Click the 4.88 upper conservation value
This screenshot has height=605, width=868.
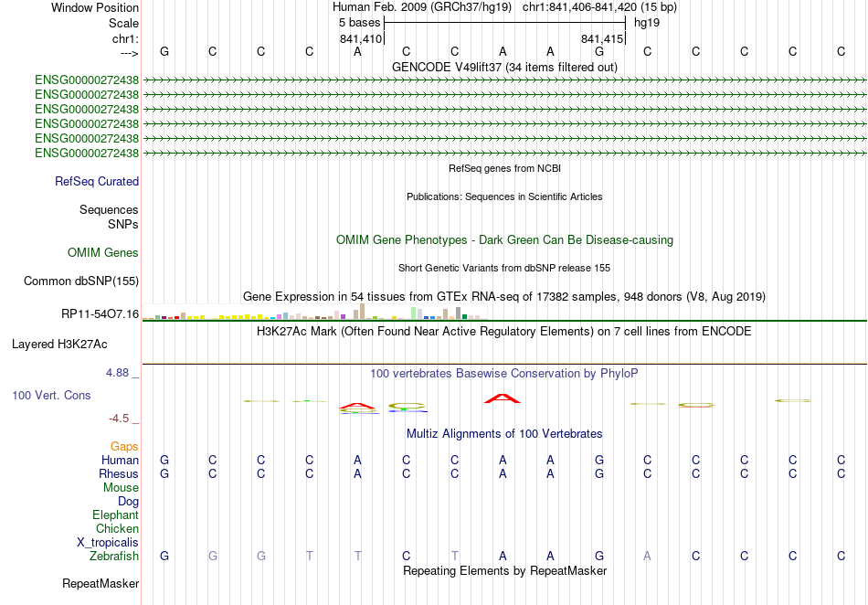point(117,373)
